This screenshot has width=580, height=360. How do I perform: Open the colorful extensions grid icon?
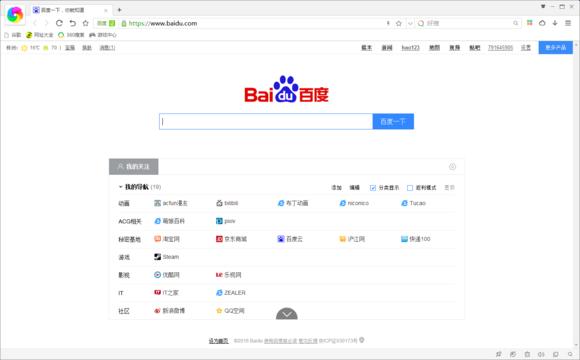click(x=530, y=23)
